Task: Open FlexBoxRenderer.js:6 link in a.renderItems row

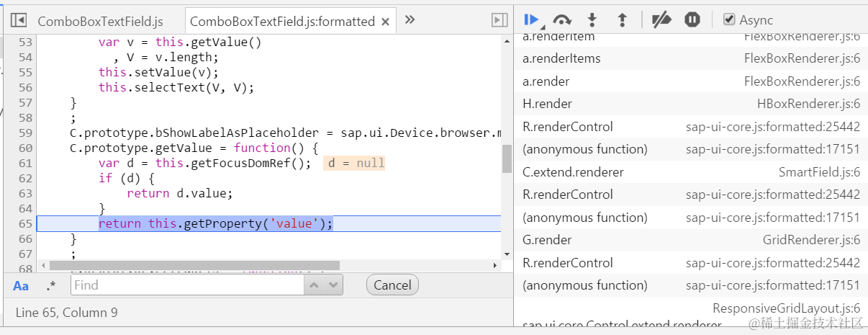Action: 802,58
